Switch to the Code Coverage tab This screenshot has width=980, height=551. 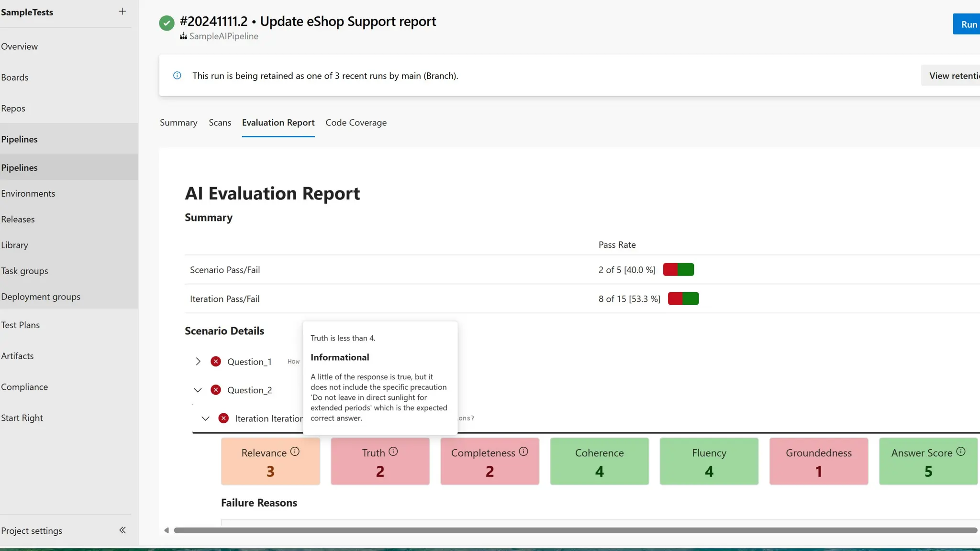click(x=356, y=122)
